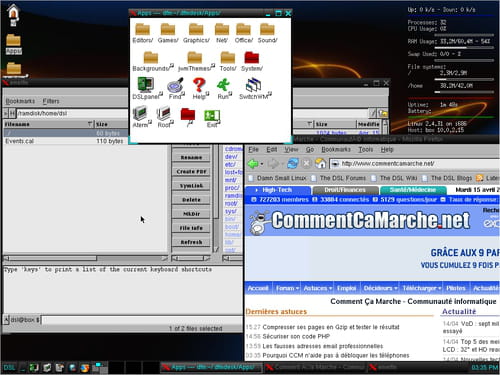Image resolution: width=500 pixels, height=375 pixels.
Task: Click the Refresh button in emelfm
Action: point(191,242)
